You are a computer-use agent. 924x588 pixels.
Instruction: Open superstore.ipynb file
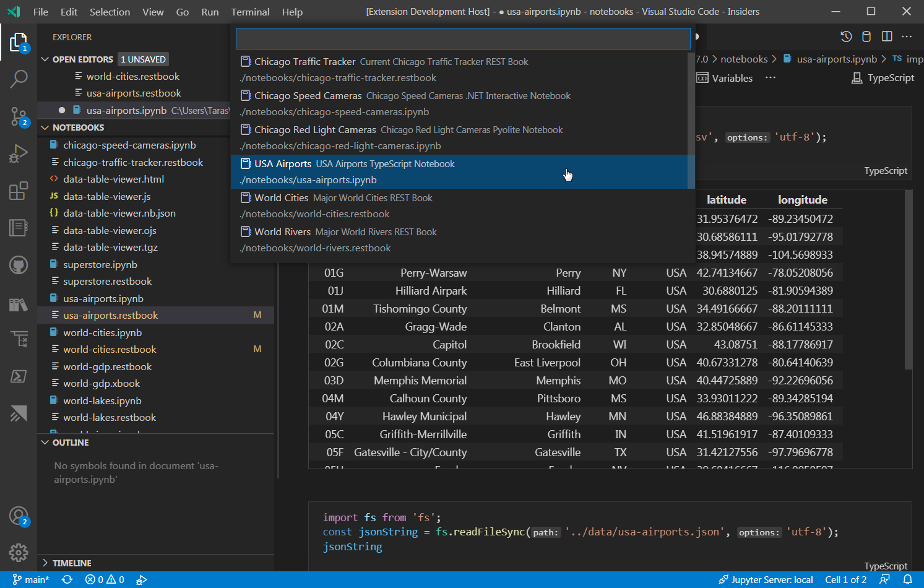100,264
